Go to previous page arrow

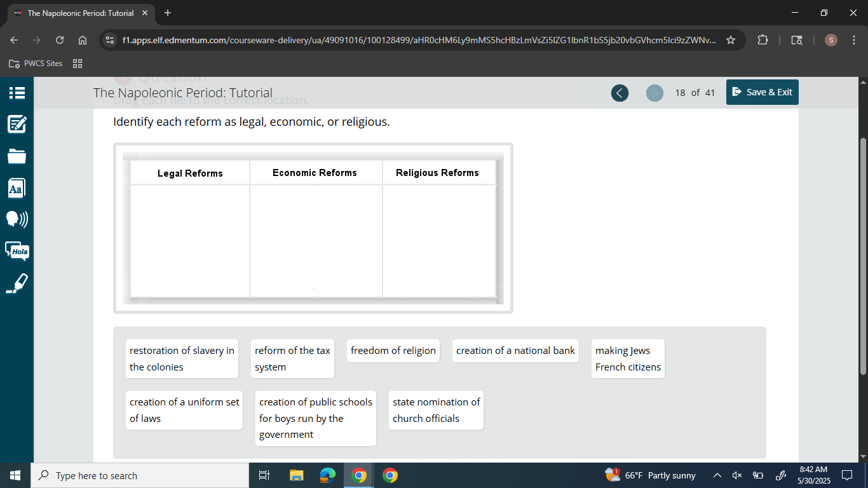620,93
